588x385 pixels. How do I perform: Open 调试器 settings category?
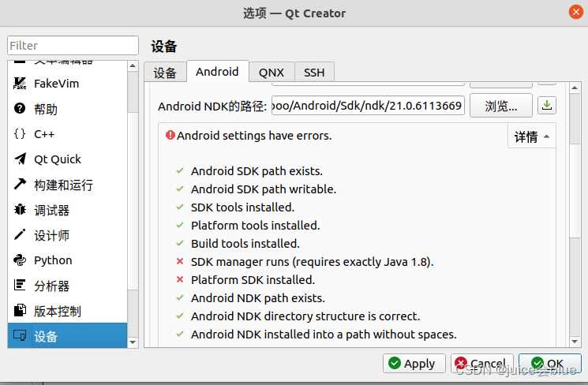tap(68, 210)
